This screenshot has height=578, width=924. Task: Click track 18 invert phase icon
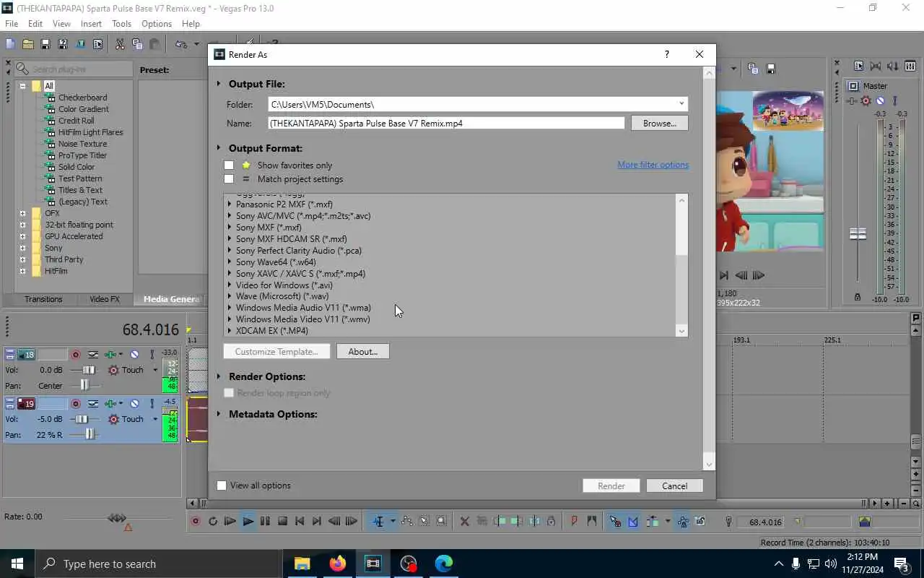click(x=93, y=355)
